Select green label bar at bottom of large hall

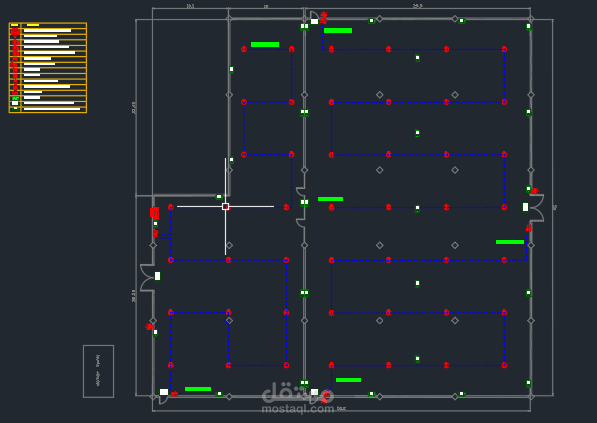348,380
